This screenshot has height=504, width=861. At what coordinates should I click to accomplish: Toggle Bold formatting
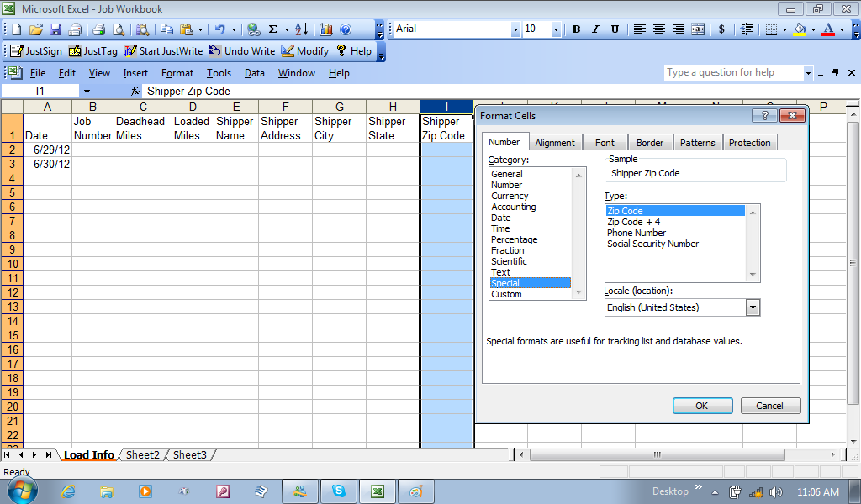point(576,29)
